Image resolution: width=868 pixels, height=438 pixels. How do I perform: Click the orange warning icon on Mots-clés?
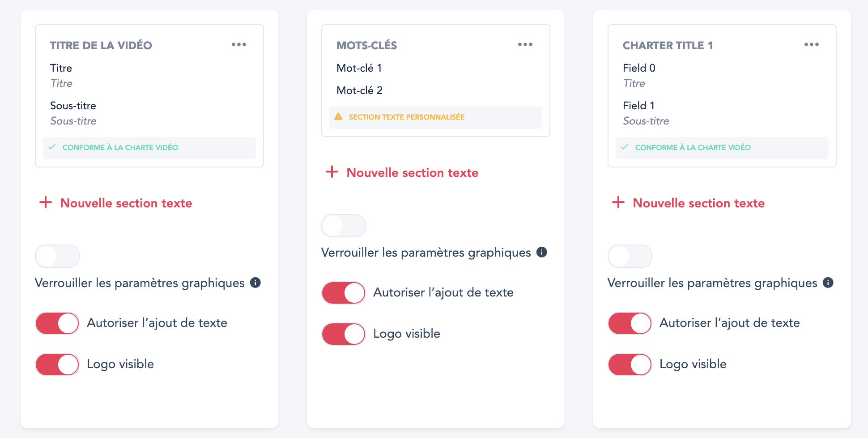[x=338, y=116]
